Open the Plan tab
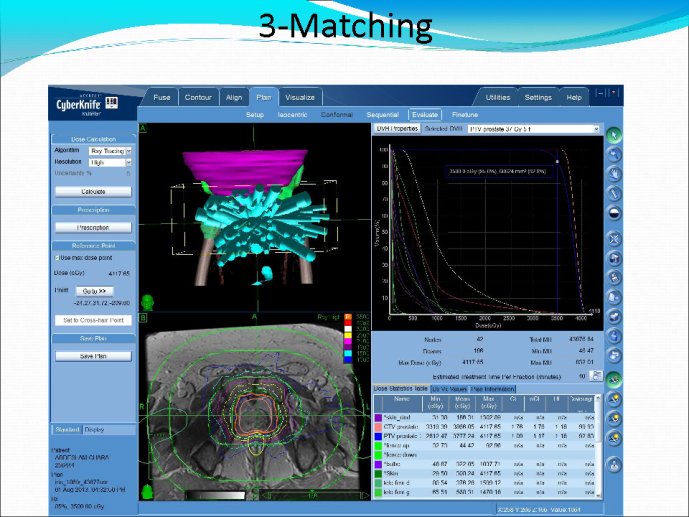The width and height of the screenshot is (689, 517). pyautogui.click(x=264, y=98)
